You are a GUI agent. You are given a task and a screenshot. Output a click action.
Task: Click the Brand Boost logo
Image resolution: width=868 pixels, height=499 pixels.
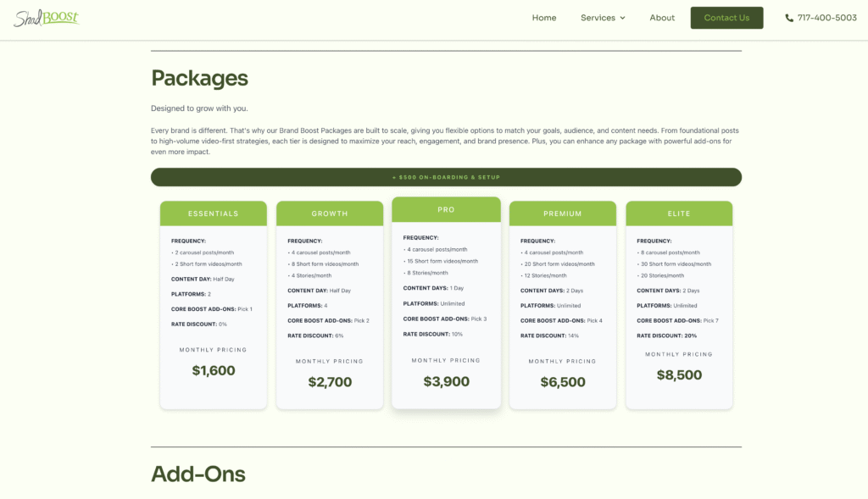coord(47,17)
